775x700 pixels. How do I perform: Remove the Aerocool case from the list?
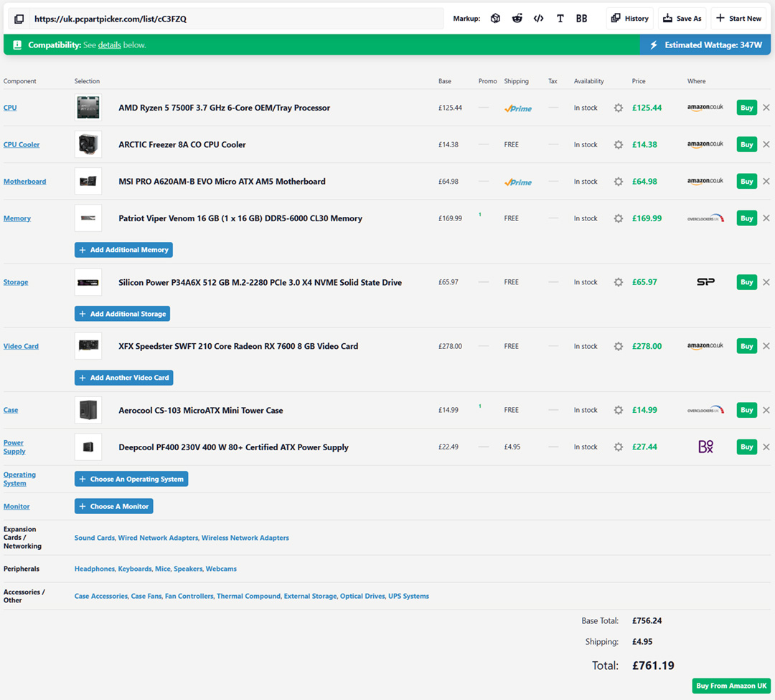tap(766, 410)
